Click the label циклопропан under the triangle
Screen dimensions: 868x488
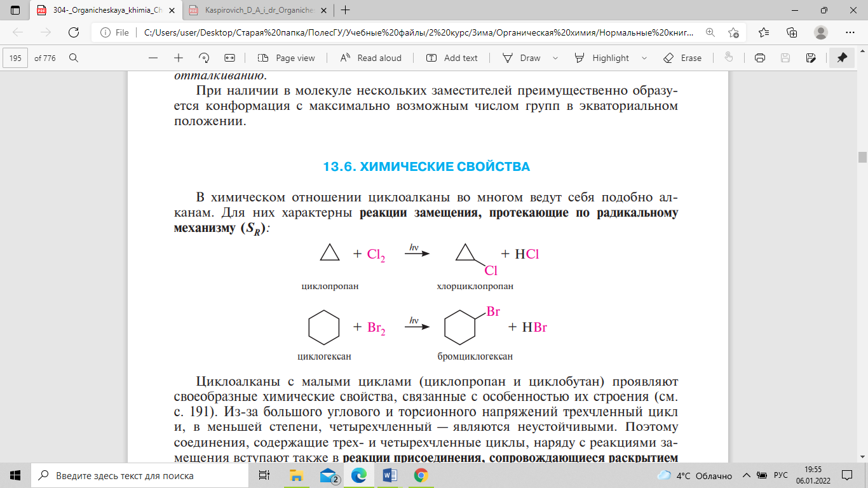point(330,287)
